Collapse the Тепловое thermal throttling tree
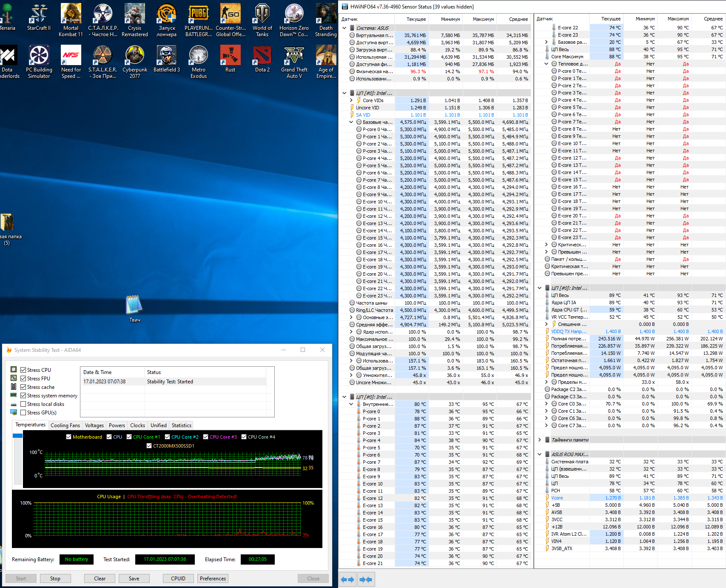 pos(547,64)
